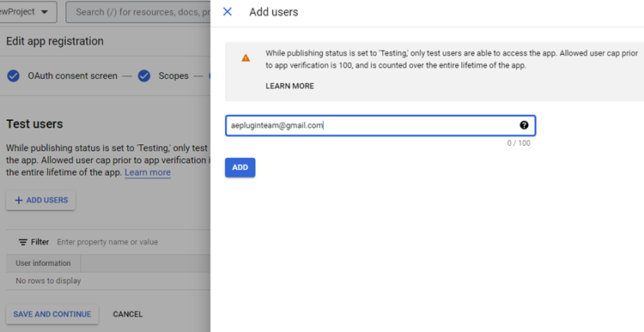Click the Add users panel title
The height and width of the screenshot is (332, 644).
tap(274, 12)
